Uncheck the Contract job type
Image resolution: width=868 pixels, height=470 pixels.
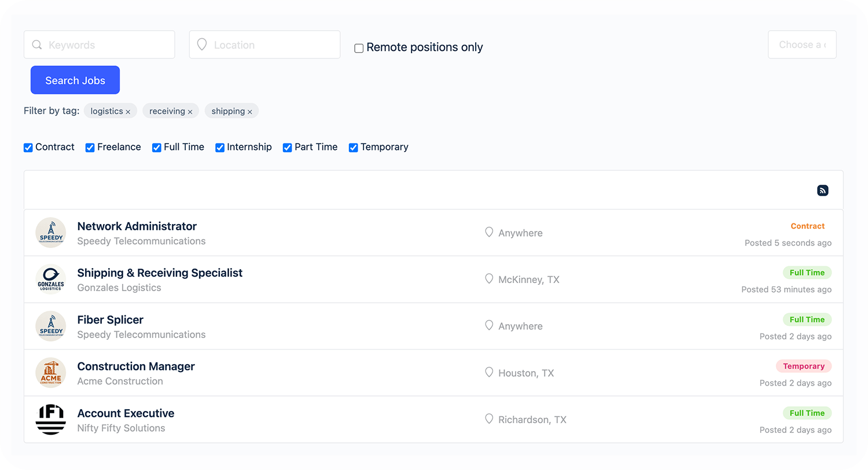tap(28, 148)
